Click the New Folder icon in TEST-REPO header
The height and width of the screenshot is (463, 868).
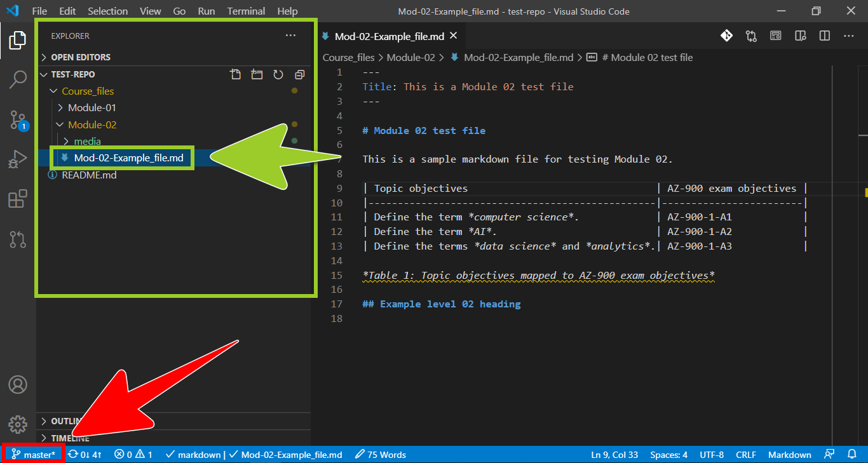coord(257,74)
